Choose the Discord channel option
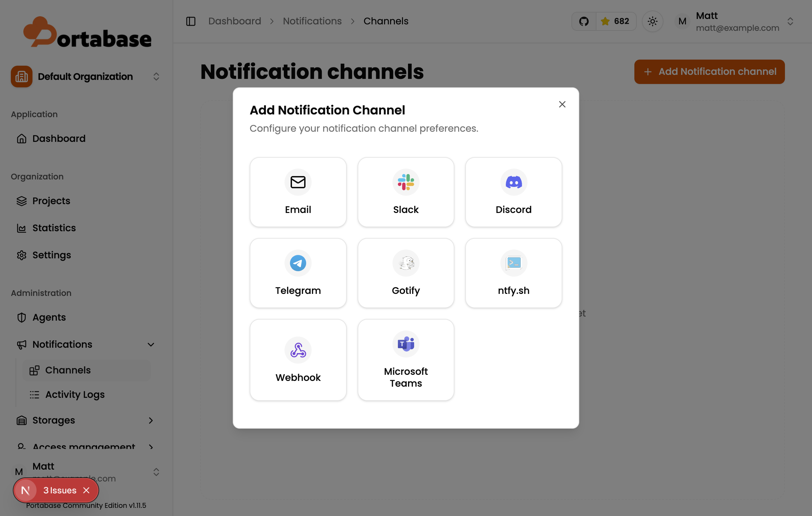Viewport: 812px width, 516px height. pos(513,192)
